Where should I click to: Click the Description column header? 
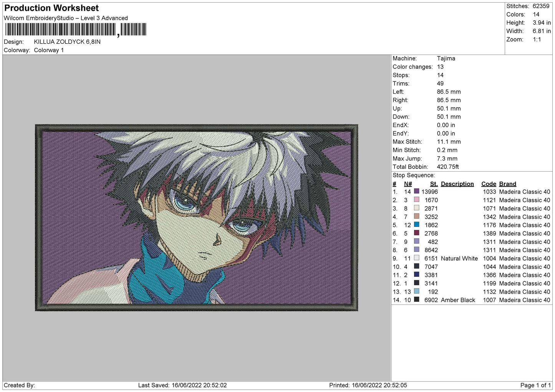coord(457,184)
